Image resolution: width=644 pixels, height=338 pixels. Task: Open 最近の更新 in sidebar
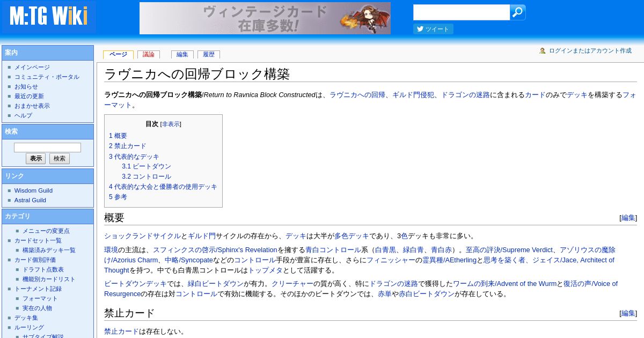(x=29, y=97)
